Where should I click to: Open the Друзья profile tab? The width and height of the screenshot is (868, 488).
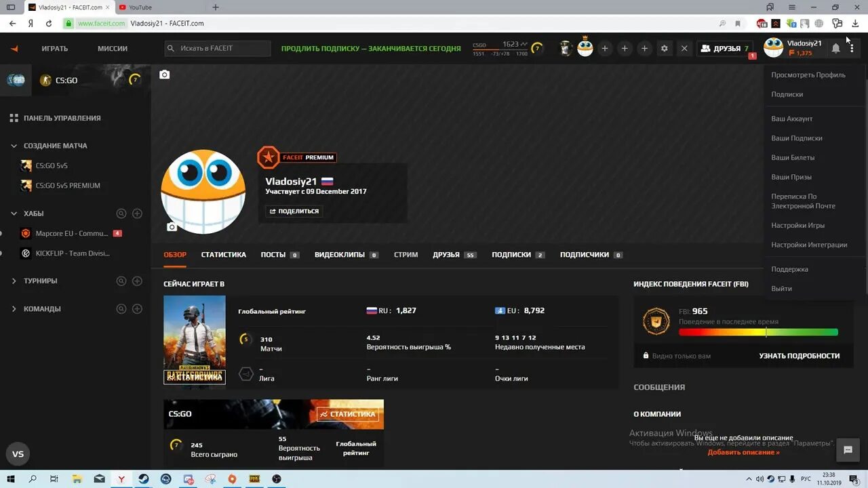pyautogui.click(x=454, y=255)
